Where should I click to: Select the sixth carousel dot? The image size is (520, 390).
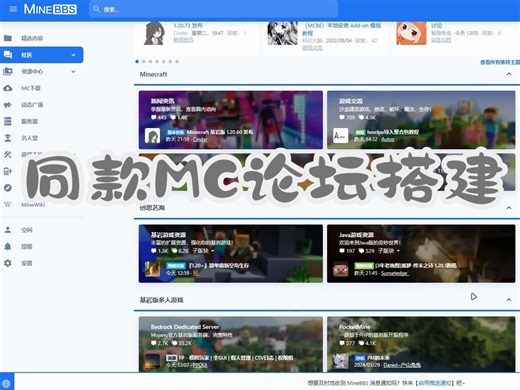coord(170,62)
